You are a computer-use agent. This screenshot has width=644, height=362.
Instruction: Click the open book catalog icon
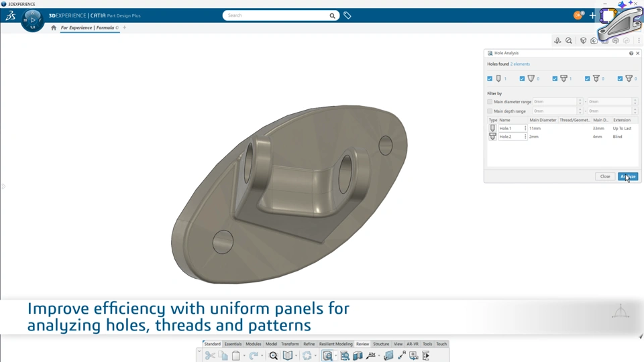click(x=288, y=355)
